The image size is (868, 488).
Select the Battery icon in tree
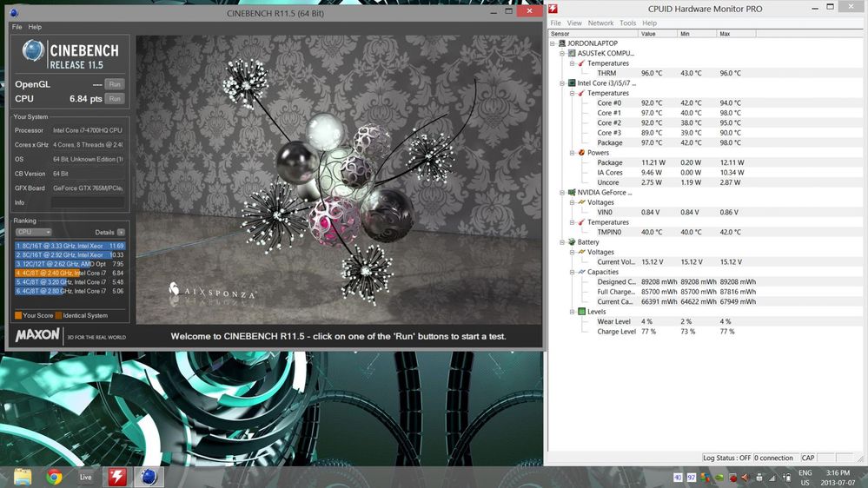572,242
